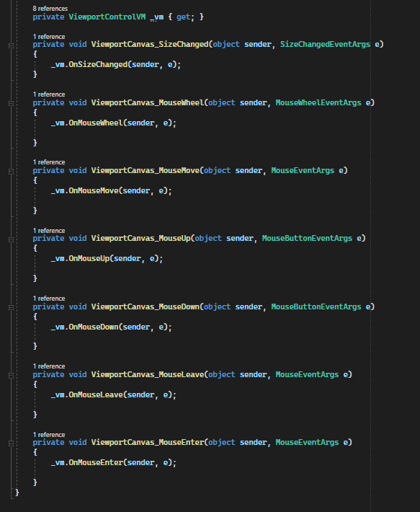Open the '8 references' CodeLens link
Image resolution: width=420 pixels, height=512 pixels.
coord(50,9)
